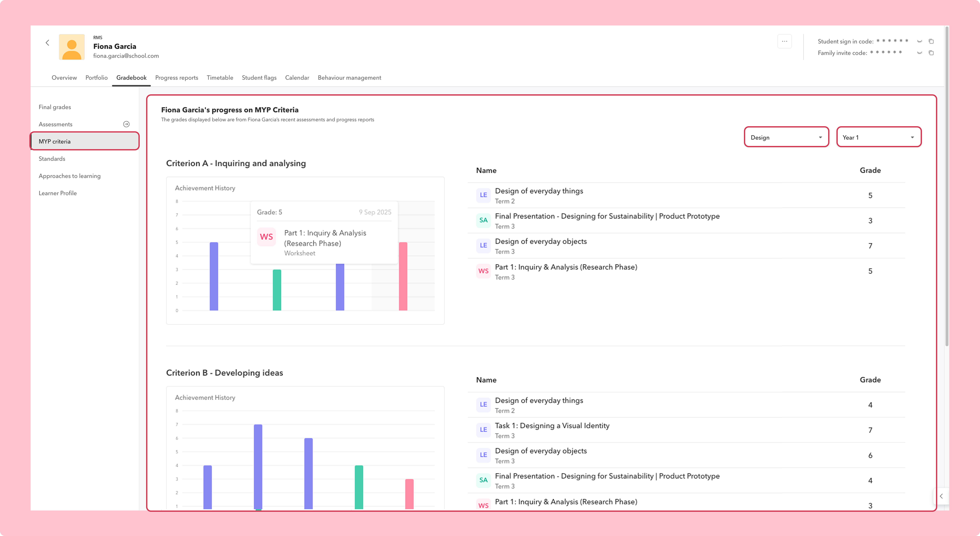Open the three-dots more options menu
This screenshot has height=536, width=980.
click(x=784, y=41)
